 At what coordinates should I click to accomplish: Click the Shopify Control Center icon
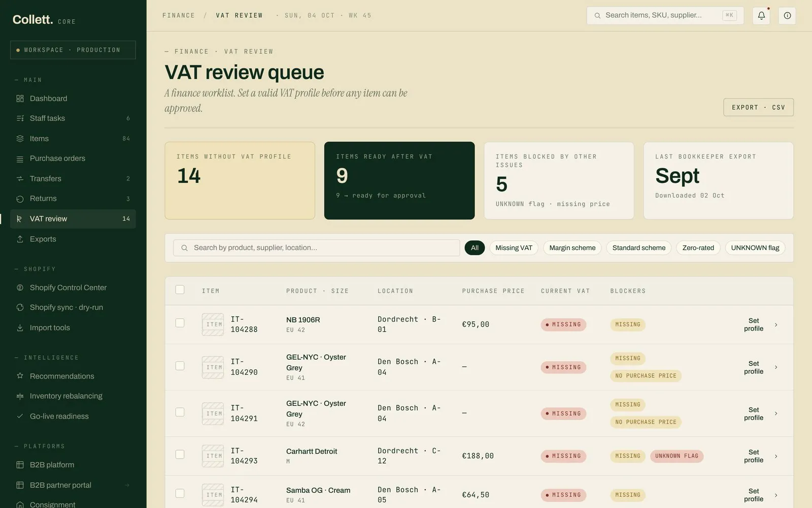click(x=20, y=288)
